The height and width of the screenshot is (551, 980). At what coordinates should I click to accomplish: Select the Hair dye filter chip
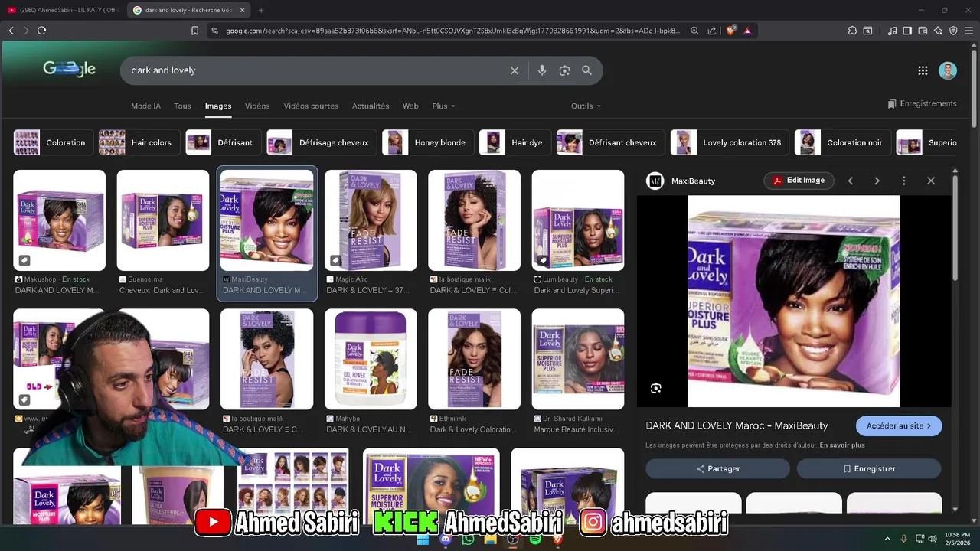pyautogui.click(x=514, y=143)
